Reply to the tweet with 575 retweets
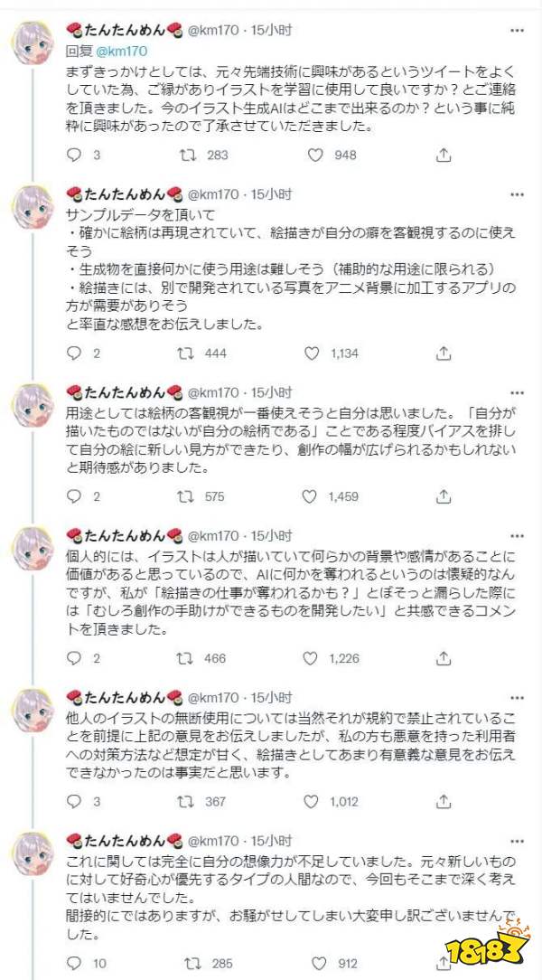The width and height of the screenshot is (542, 980). click(75, 496)
